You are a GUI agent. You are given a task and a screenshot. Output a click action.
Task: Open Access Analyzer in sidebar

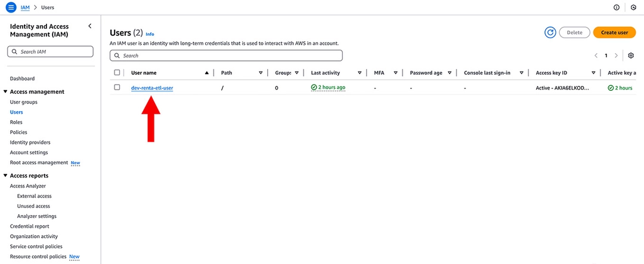(28, 186)
